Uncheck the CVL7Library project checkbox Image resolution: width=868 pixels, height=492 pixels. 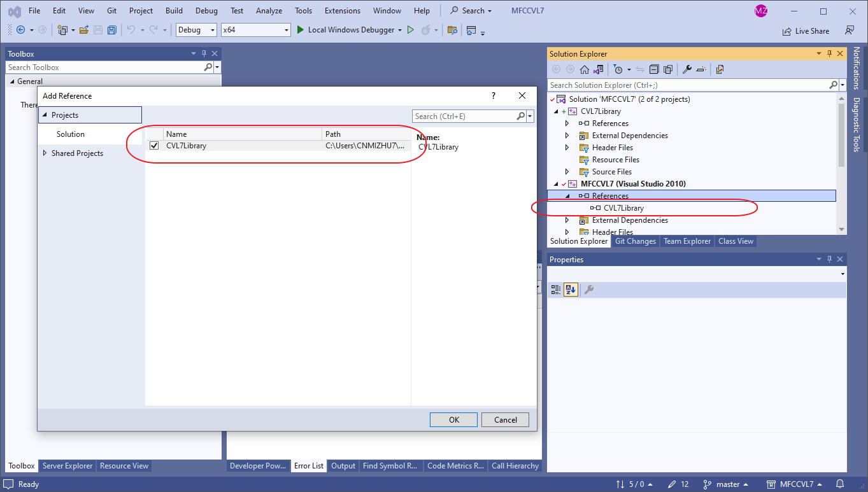point(154,146)
